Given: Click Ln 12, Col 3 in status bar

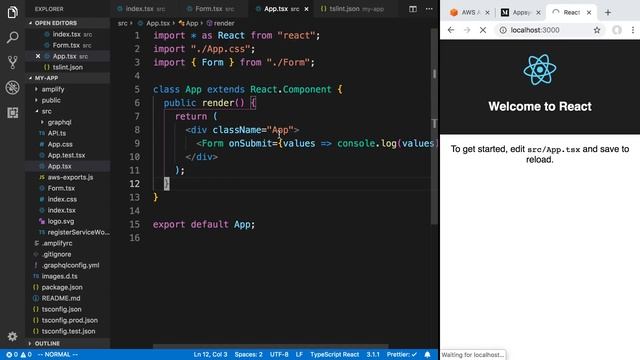Looking at the screenshot, I should [210, 354].
